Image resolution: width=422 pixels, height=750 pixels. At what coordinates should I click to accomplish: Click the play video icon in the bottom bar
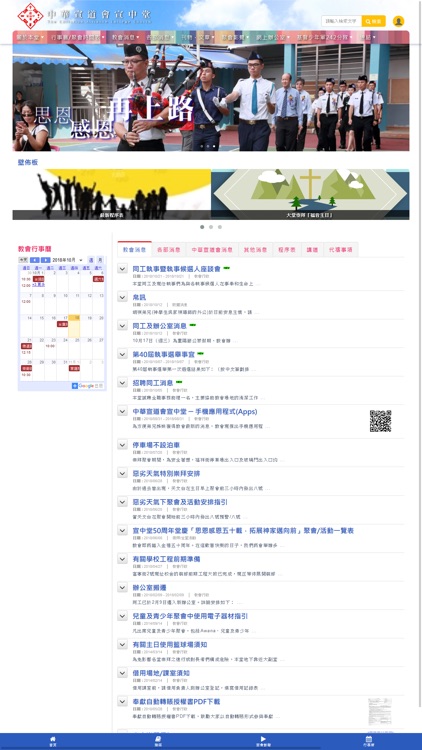pos(263,741)
